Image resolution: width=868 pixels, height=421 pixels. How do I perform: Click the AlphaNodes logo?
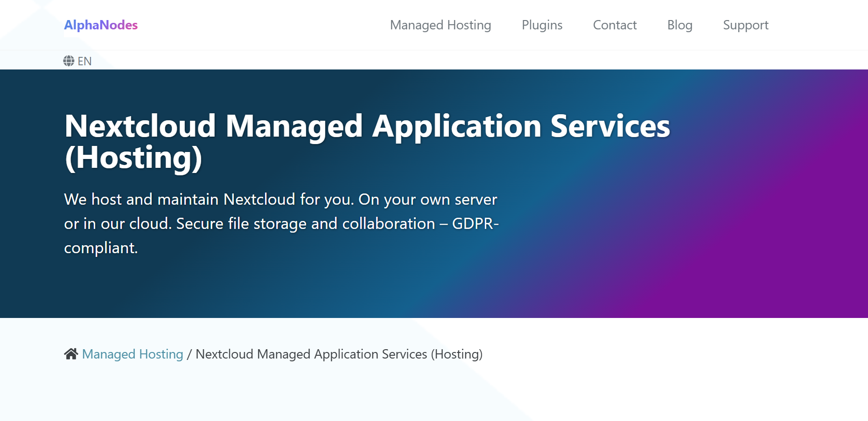click(x=101, y=25)
